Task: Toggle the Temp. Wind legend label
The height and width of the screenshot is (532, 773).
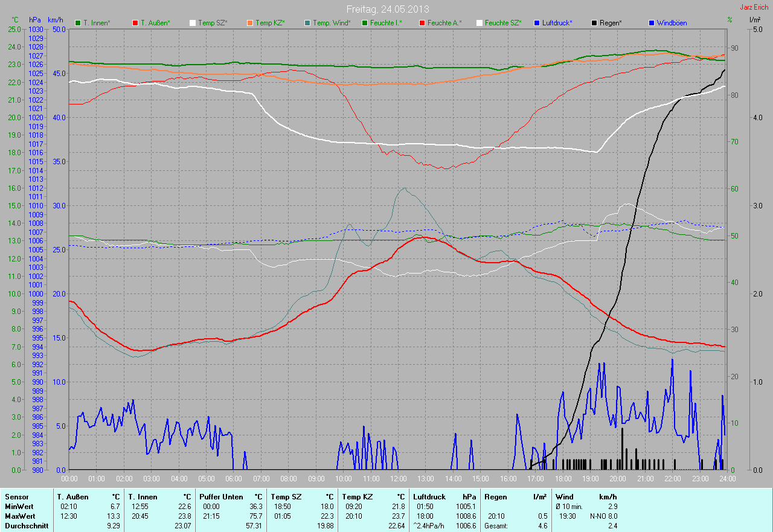Action: (x=331, y=23)
